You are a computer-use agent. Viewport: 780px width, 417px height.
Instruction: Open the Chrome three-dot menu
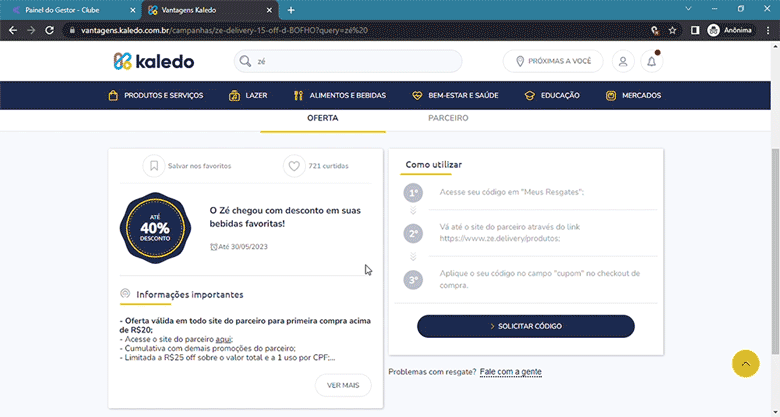(x=768, y=30)
